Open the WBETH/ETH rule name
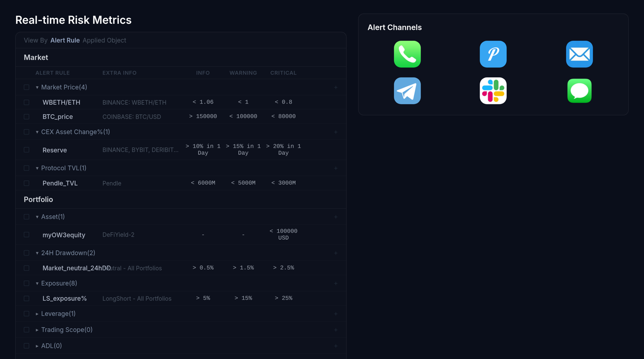Viewport: 644px width, 359px height. [x=61, y=102]
